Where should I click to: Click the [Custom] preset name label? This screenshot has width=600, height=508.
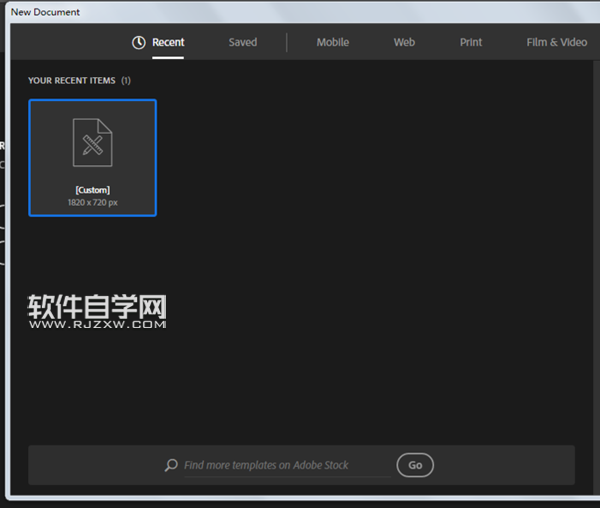click(92, 190)
